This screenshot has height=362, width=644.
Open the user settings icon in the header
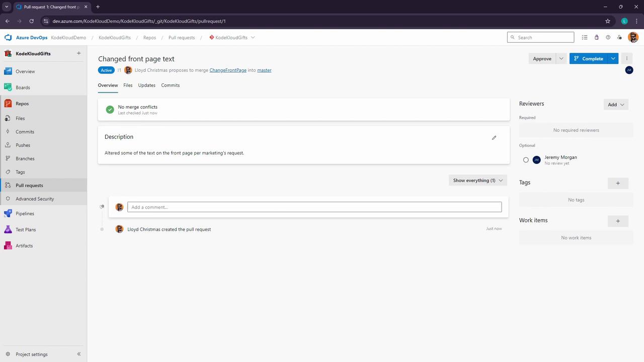(x=619, y=37)
